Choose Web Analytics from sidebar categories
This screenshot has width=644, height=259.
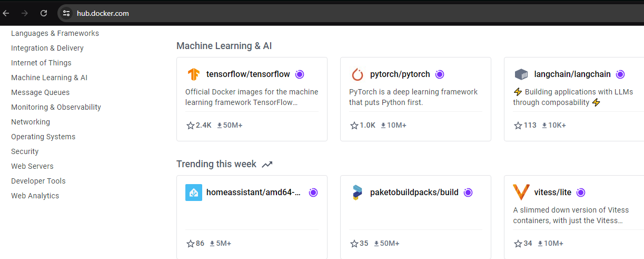tap(35, 196)
